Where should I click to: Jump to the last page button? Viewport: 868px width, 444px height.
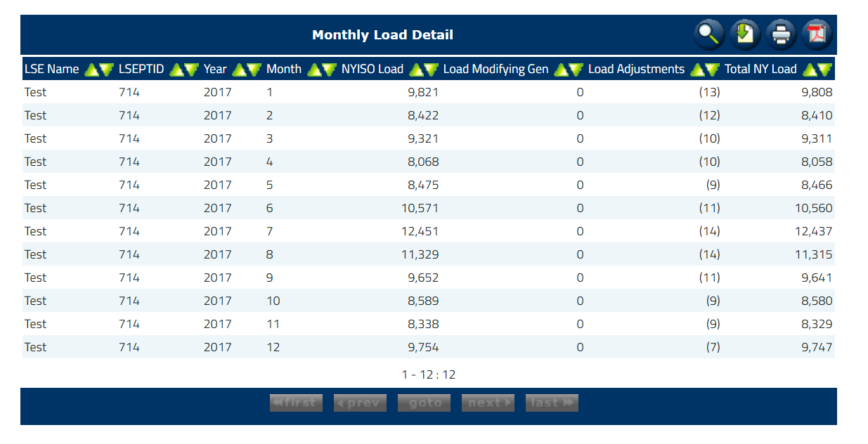[x=552, y=403]
